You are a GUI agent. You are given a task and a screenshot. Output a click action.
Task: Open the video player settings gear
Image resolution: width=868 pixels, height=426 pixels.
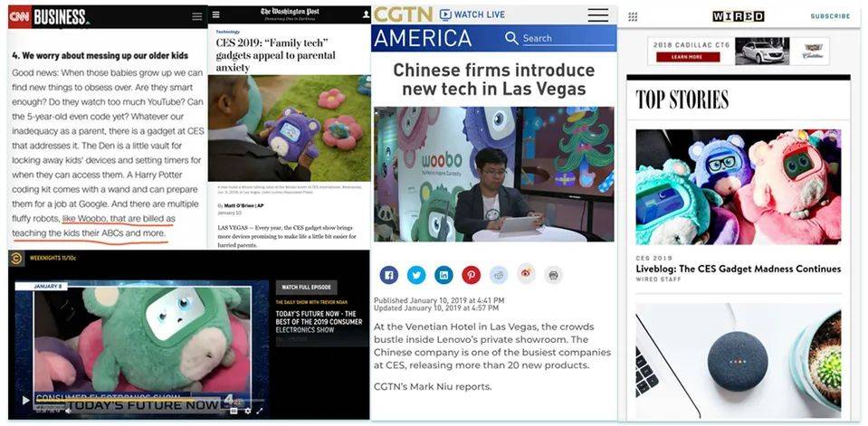[247, 411]
